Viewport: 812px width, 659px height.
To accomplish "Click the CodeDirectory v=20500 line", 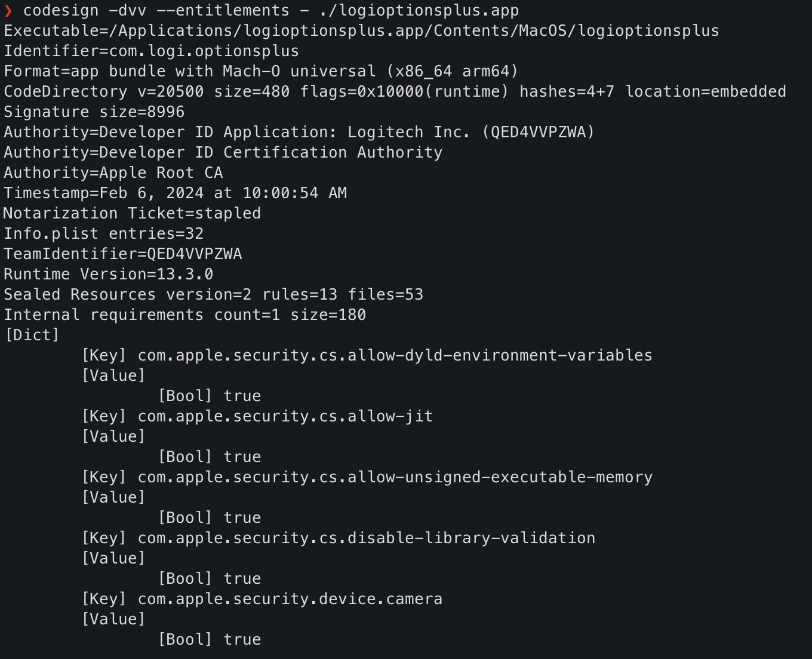I will click(x=394, y=92).
